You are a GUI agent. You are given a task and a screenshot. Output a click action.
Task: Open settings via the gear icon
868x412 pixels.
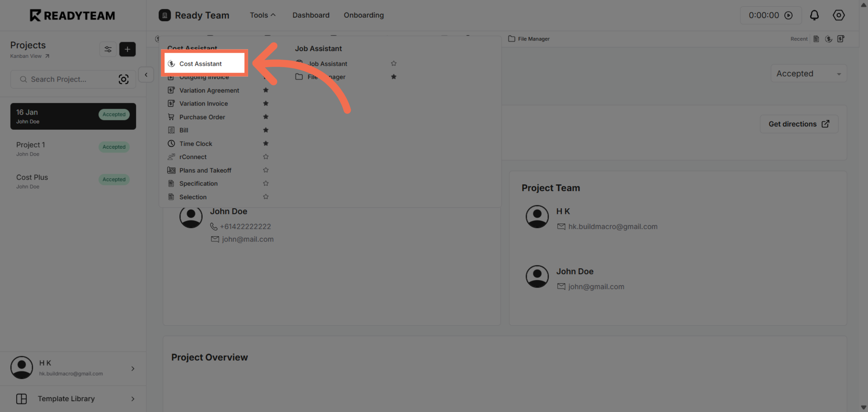(838, 15)
